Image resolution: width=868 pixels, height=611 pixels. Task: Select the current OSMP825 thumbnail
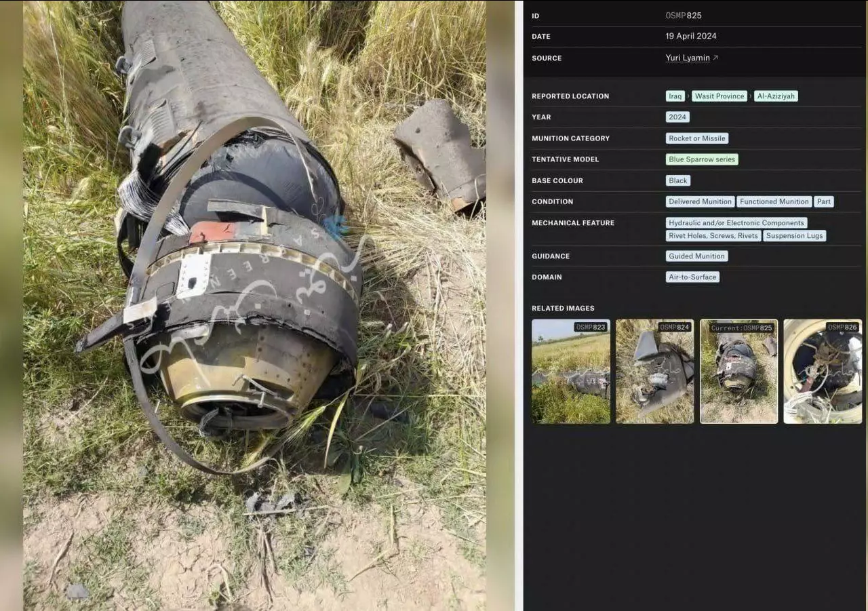click(x=739, y=372)
